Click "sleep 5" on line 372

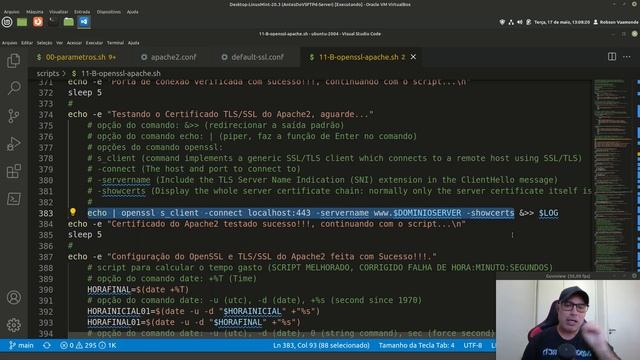click(x=85, y=93)
